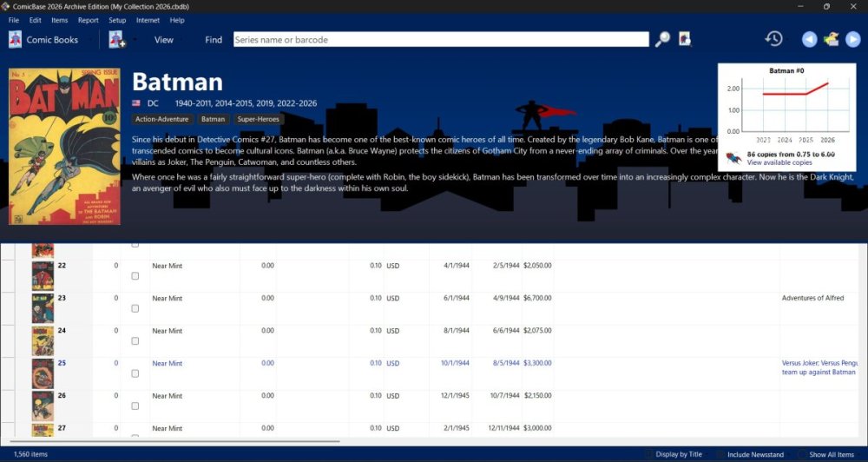The height and width of the screenshot is (462, 868).
Task: Click the magnifying glass search icon
Action: click(662, 39)
